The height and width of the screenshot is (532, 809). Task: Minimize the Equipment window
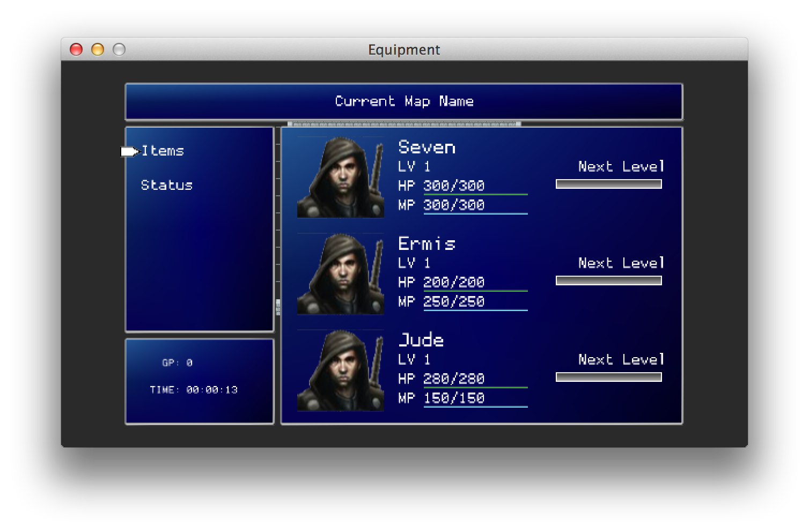[98, 49]
